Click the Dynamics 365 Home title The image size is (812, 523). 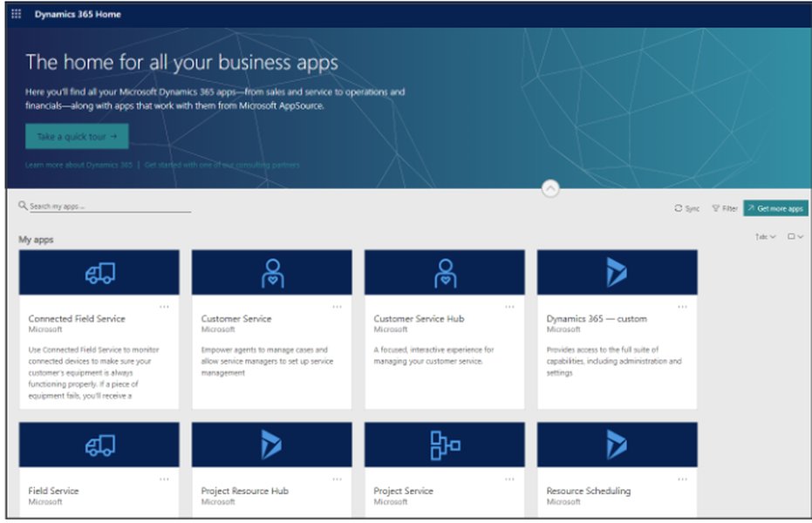tap(78, 15)
